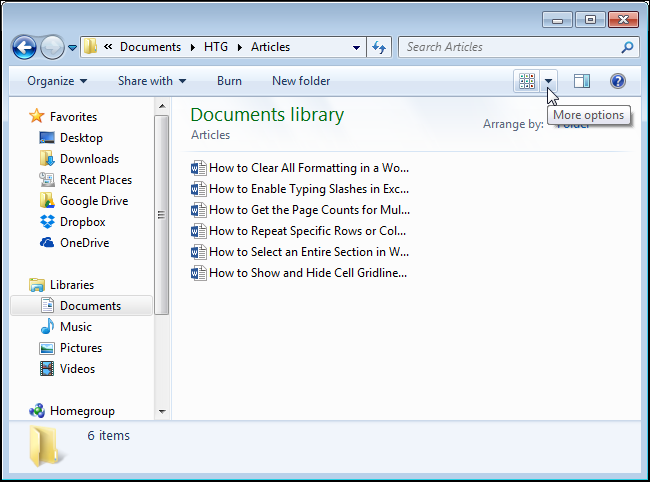This screenshot has width=650, height=482.
Task: Open the More options view dropdown
Action: pyautogui.click(x=548, y=81)
